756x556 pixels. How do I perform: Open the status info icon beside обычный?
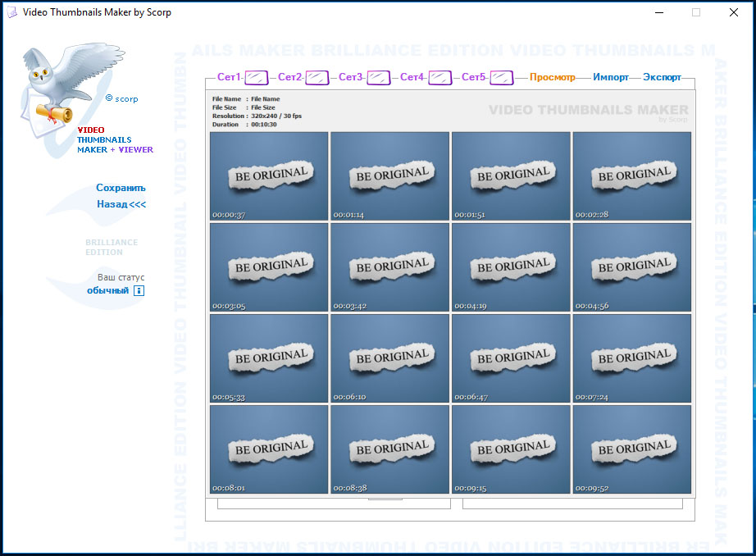click(139, 290)
